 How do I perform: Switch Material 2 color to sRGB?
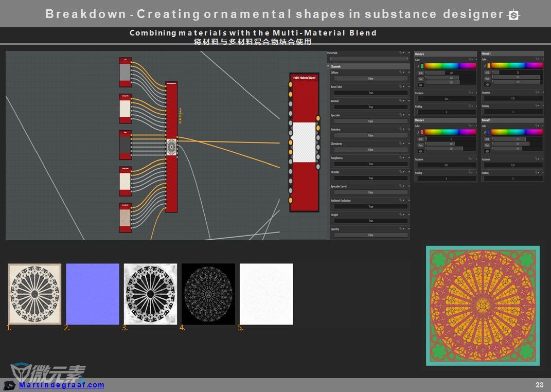pos(421,73)
